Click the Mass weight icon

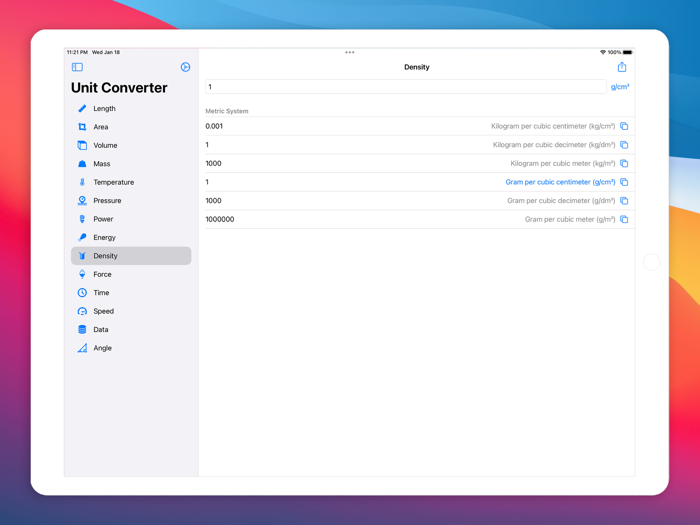point(82,164)
